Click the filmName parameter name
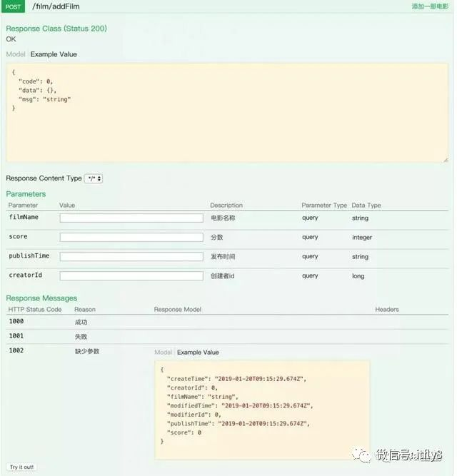 click(x=24, y=217)
